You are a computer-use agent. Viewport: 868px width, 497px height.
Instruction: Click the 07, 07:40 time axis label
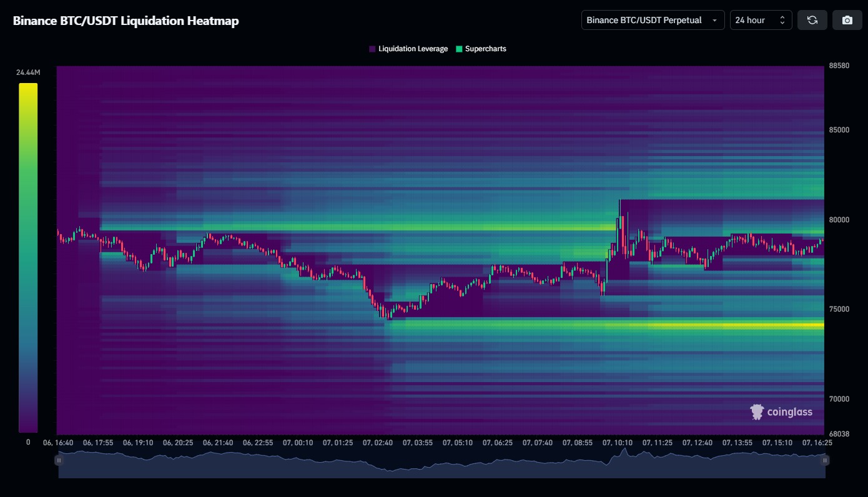pos(538,443)
